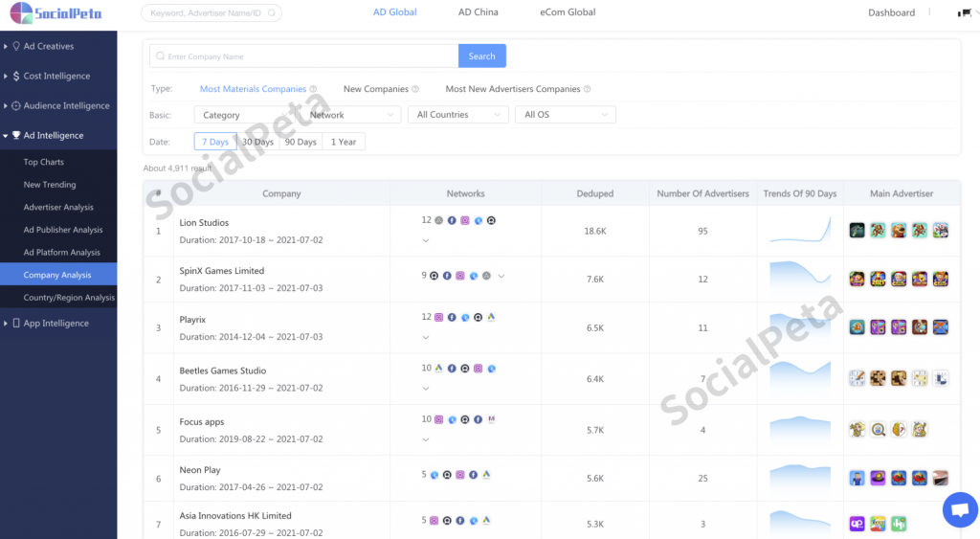The height and width of the screenshot is (539, 980).
Task: Click Facebook icon in Neon Play row
Action: [473, 475]
